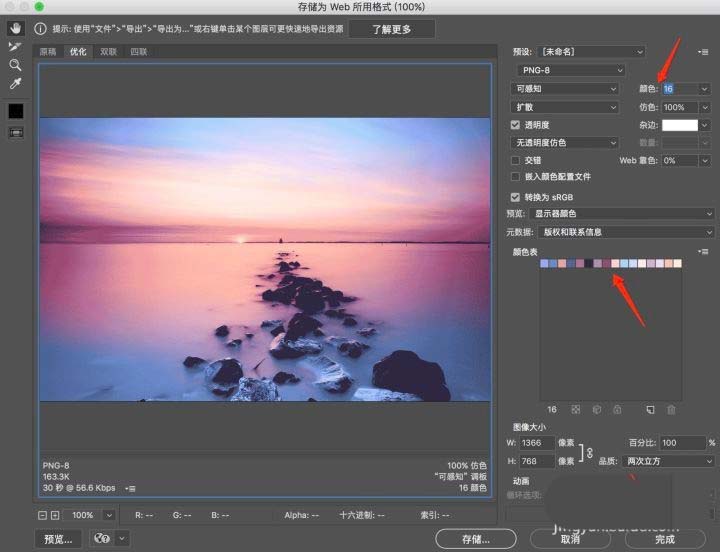Screen dimensions: 720x552
Task: Toggle slices visibility icon
Action: pyautogui.click(x=16, y=133)
